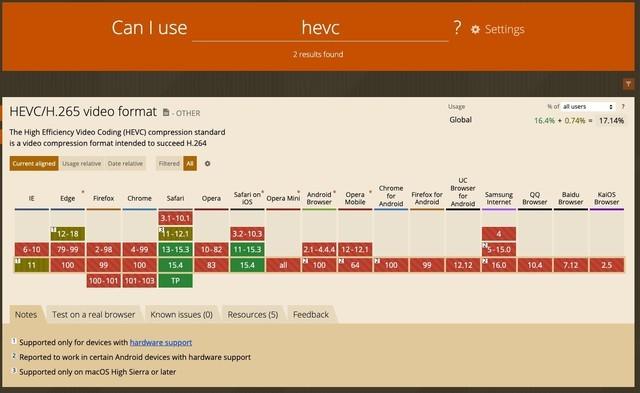Click the iOS Safari 3.2-10.3 cell
This screenshot has width=640, height=393.
(247, 234)
